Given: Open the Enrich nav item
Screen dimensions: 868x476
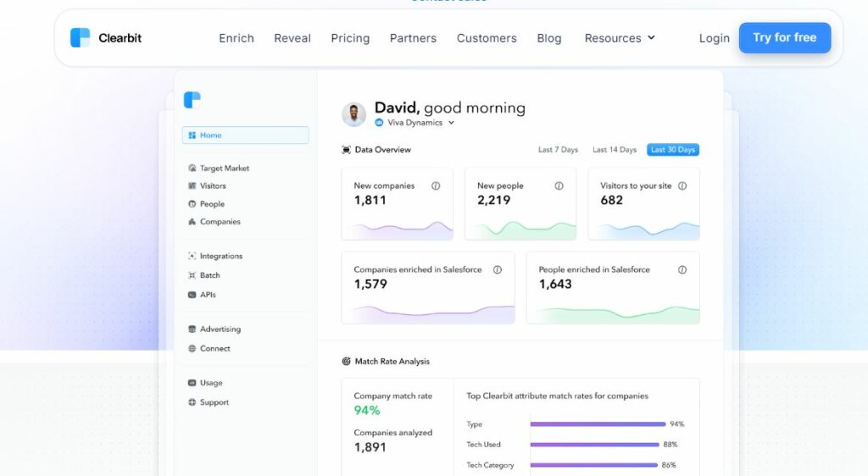Looking at the screenshot, I should [236, 38].
